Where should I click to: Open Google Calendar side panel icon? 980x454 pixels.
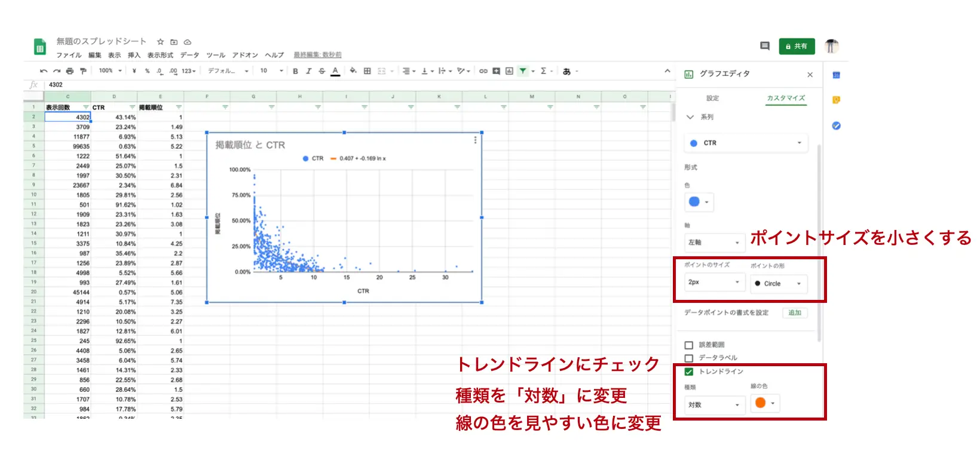pyautogui.click(x=836, y=75)
